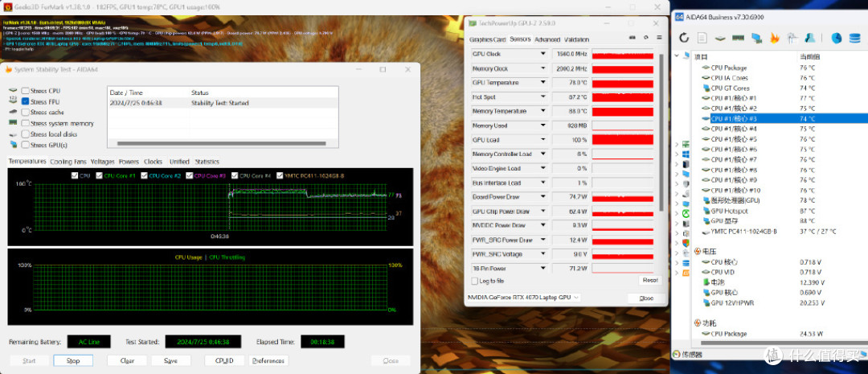Click the Clear button in Stability Test
This screenshot has width=868, height=374.
(127, 360)
